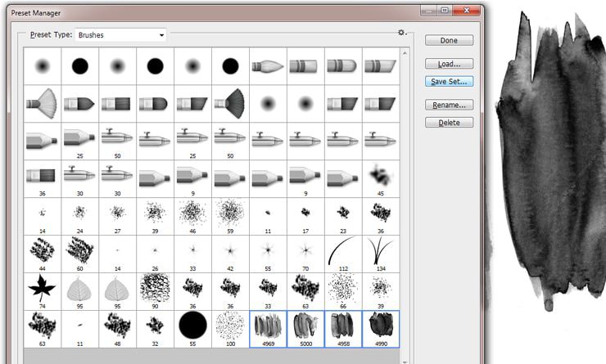Select the splatter brush size 46
Screen dimensions: 606x364
[x=192, y=217]
